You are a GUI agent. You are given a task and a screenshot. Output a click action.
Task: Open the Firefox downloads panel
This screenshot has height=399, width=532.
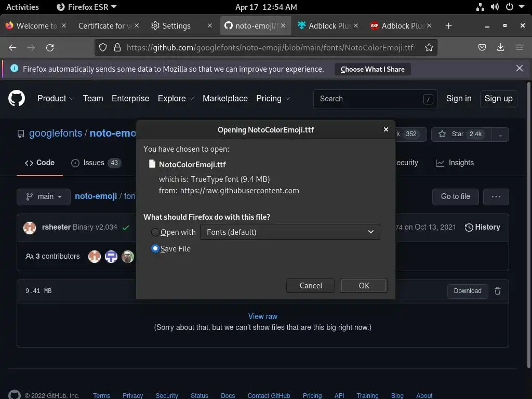coord(500,47)
